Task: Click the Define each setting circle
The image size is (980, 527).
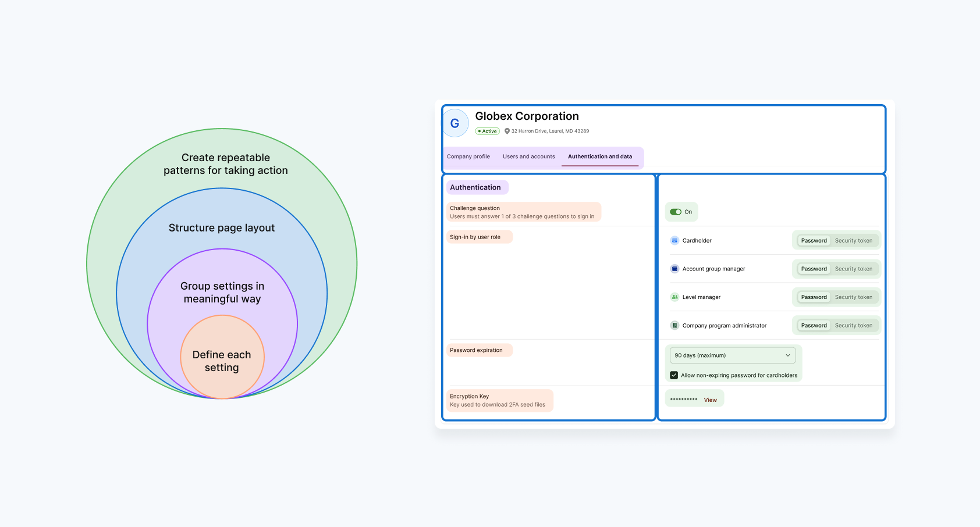Action: point(222,361)
